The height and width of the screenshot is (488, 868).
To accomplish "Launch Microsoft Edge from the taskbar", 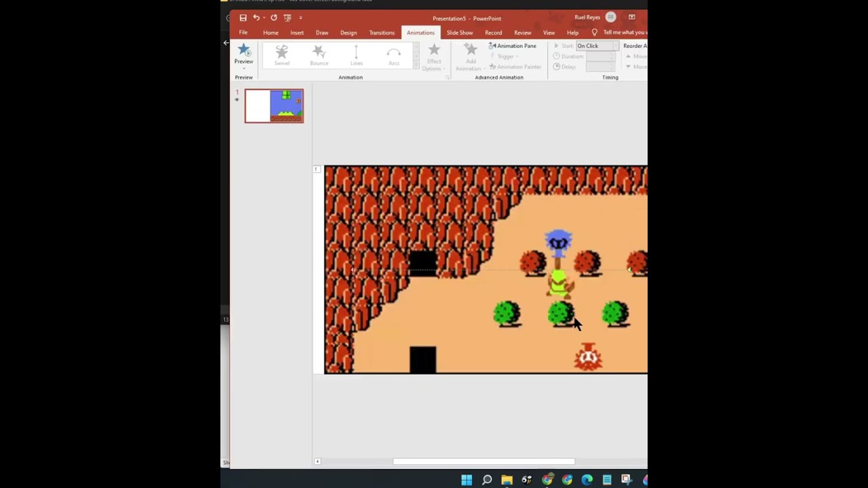I will coord(587,480).
